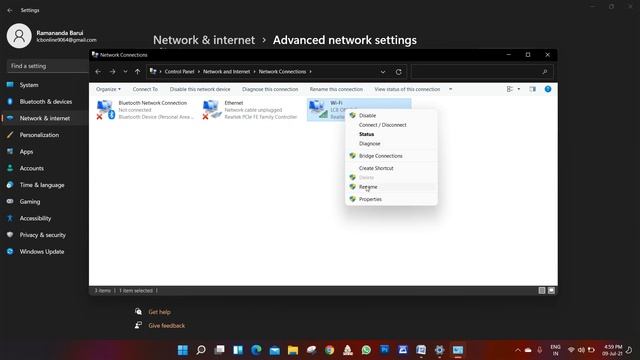This screenshot has width=640, height=360.
Task: Open File Explorer from the taskbar
Action: (x=293, y=350)
